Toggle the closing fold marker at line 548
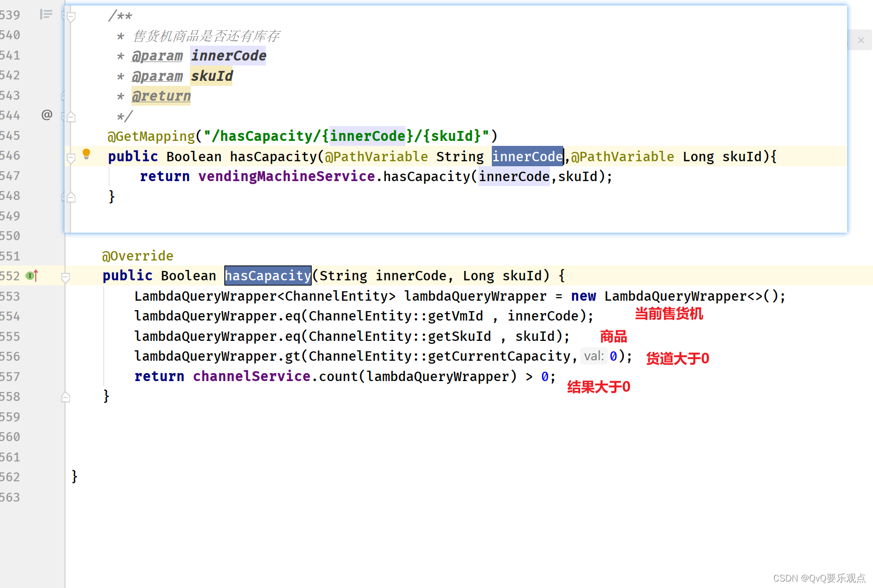 coord(71,197)
